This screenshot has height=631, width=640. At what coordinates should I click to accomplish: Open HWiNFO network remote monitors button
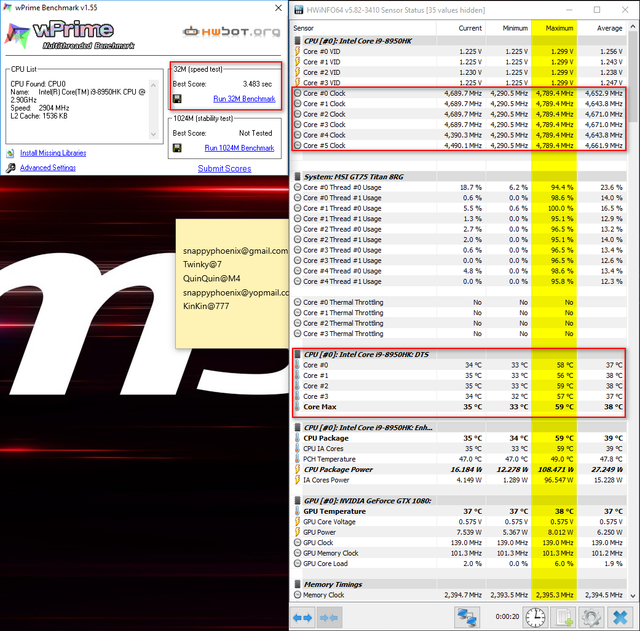point(467,618)
